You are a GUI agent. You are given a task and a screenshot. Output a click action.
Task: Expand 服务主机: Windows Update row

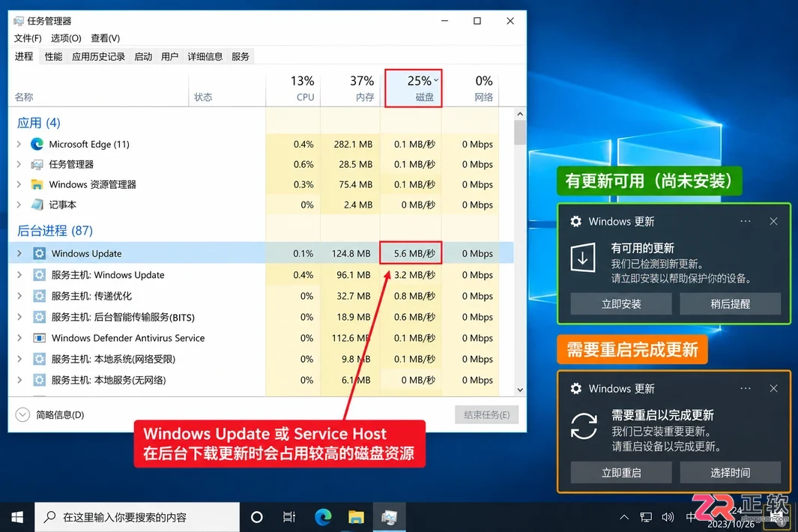pos(19,275)
